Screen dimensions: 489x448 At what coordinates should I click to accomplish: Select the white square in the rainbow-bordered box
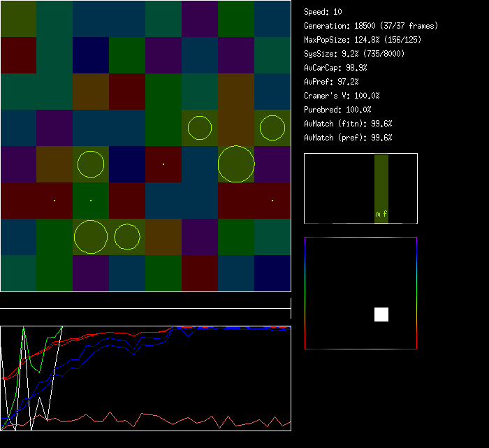pos(381,315)
